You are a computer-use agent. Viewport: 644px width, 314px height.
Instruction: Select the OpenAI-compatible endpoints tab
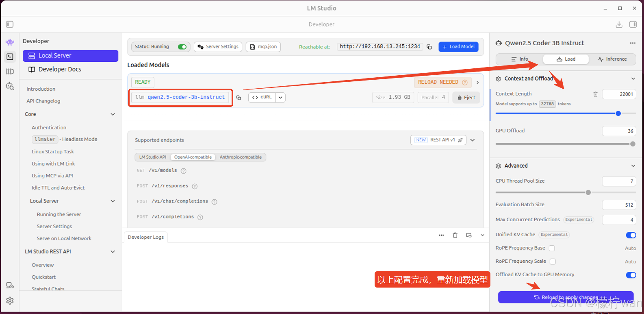[193, 157]
